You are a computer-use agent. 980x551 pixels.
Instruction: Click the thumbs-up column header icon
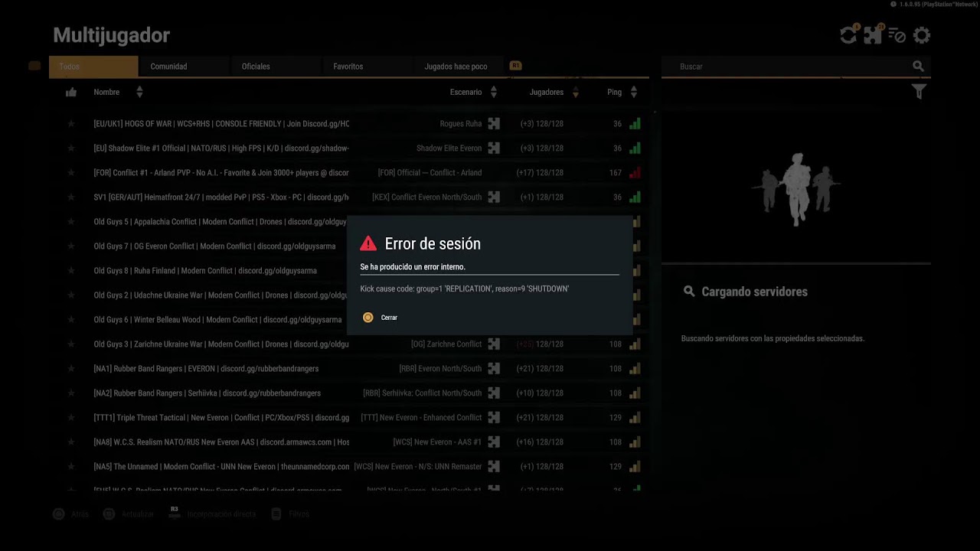pyautogui.click(x=71, y=92)
